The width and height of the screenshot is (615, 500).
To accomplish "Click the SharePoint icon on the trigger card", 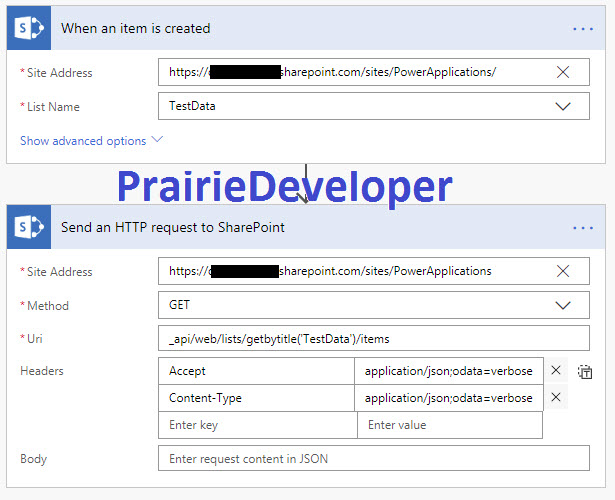I will point(29,28).
